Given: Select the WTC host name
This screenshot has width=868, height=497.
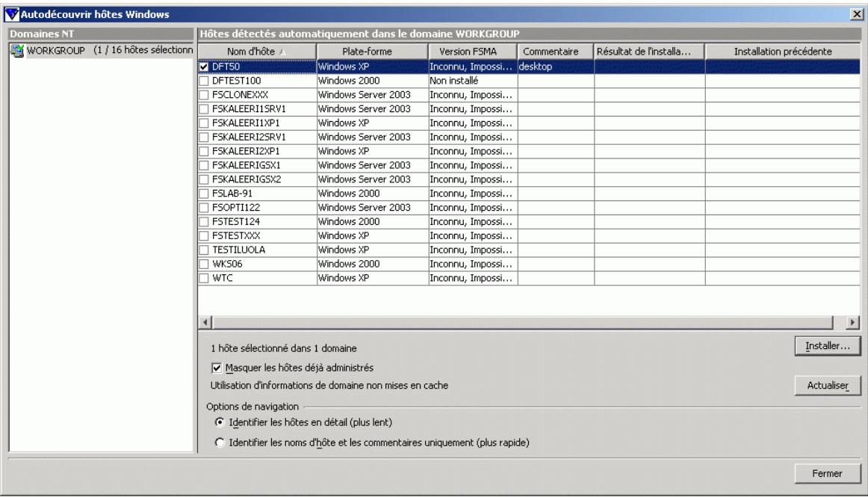Looking at the screenshot, I should coord(223,278).
